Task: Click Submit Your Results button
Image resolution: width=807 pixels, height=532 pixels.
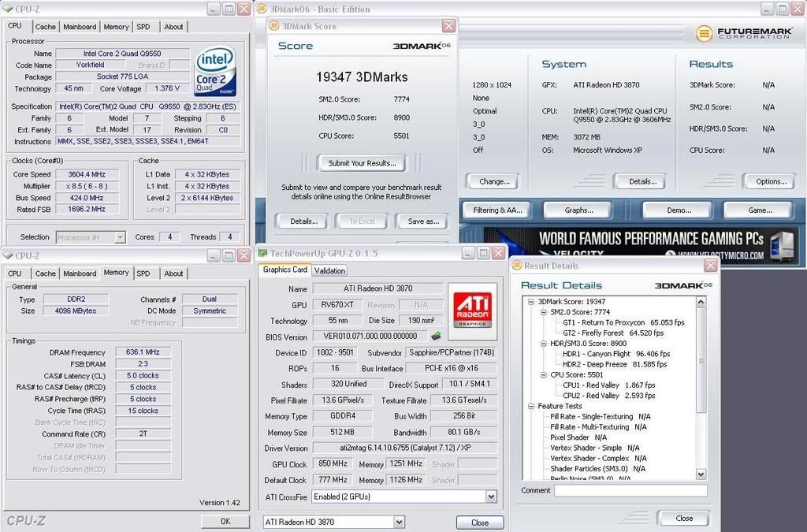Action: 362,163
